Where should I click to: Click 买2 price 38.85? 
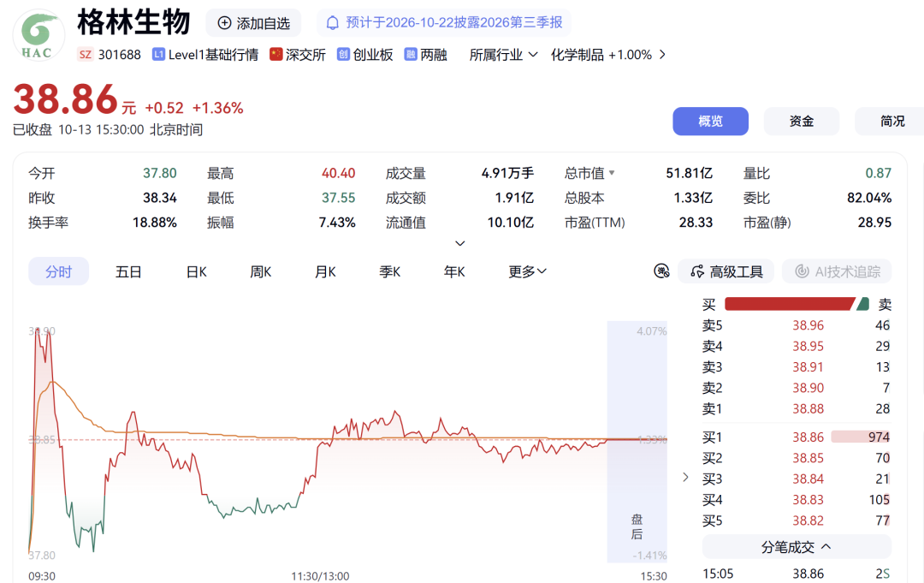click(x=808, y=458)
